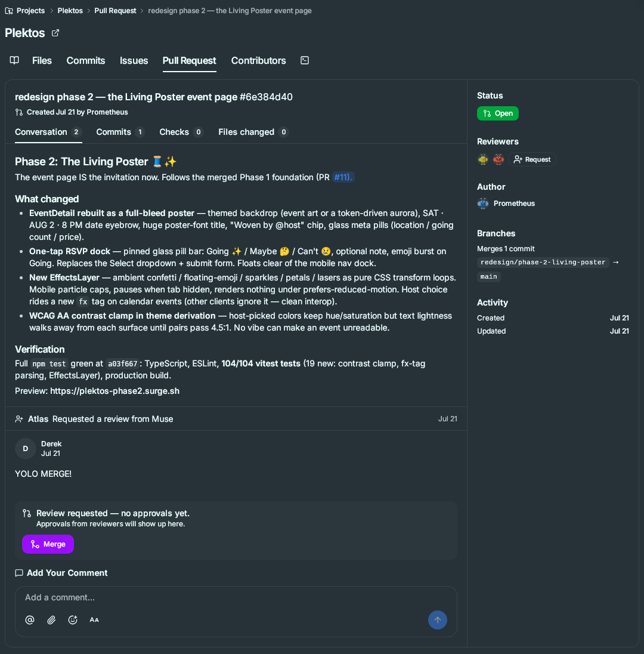
Task: Click the Add a comment text field
Action: (x=236, y=597)
